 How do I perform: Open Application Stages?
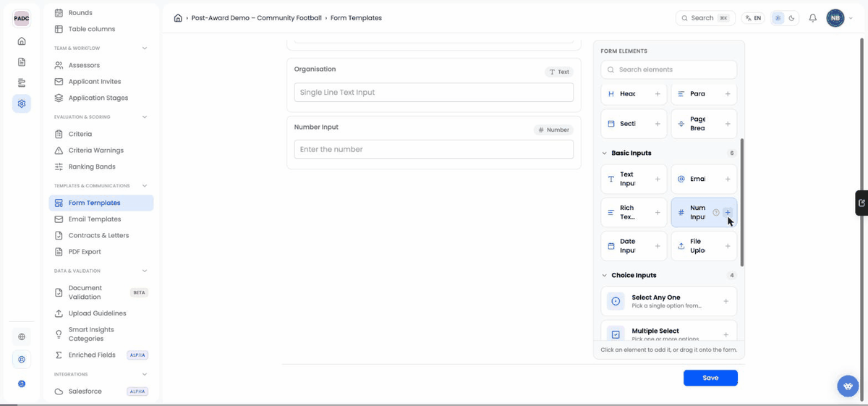coord(101,98)
